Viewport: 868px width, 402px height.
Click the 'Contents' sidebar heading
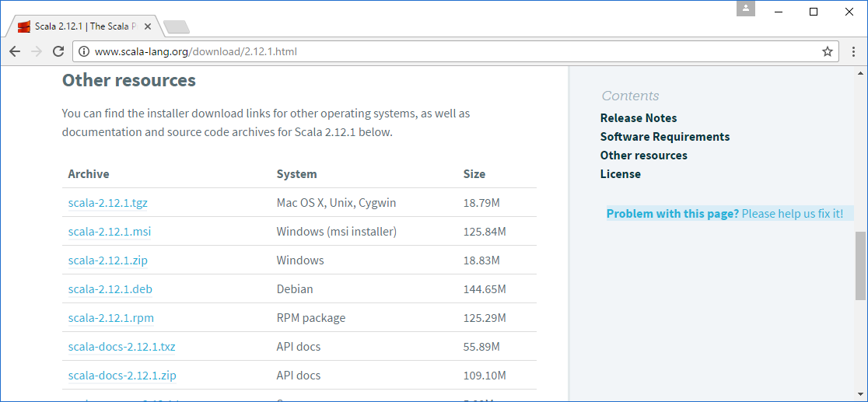point(631,96)
